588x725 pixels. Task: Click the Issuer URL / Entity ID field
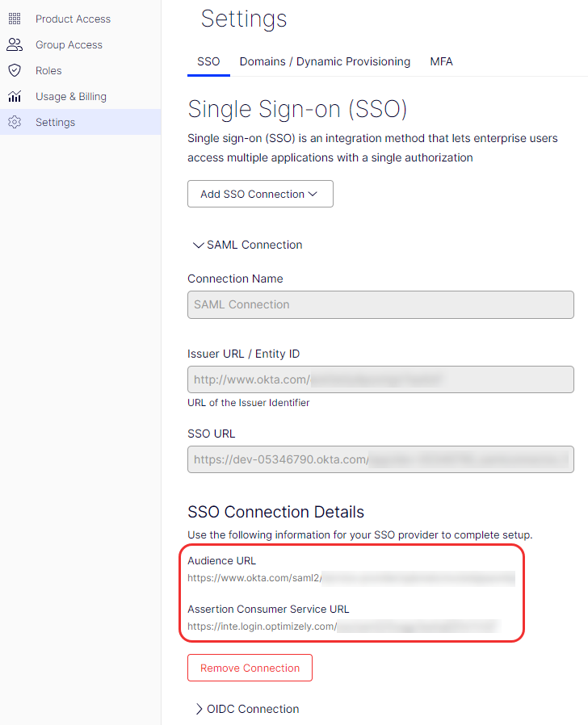pyautogui.click(x=380, y=379)
